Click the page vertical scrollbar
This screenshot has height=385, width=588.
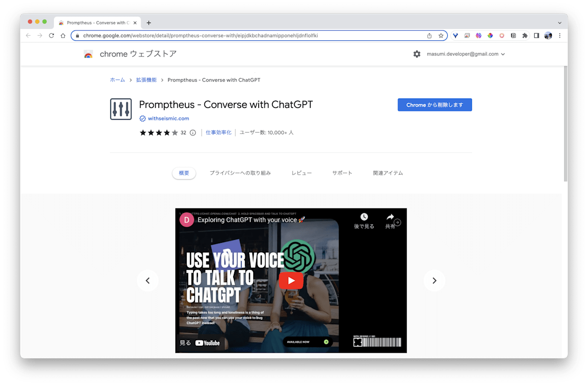click(x=565, y=123)
